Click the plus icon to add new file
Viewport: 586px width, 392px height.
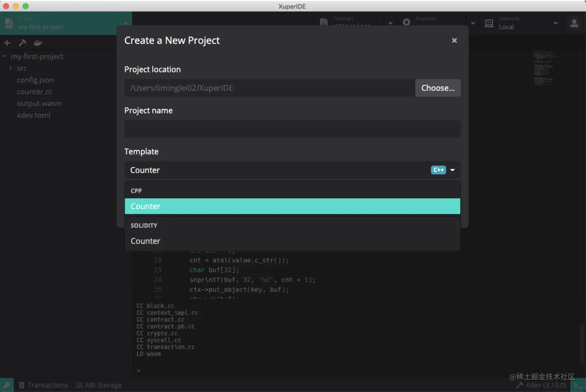(7, 43)
